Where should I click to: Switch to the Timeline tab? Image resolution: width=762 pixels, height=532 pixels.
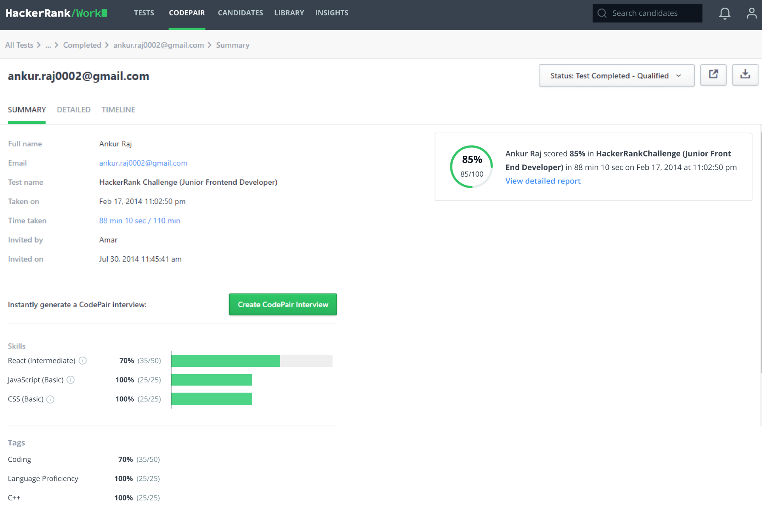coord(118,110)
